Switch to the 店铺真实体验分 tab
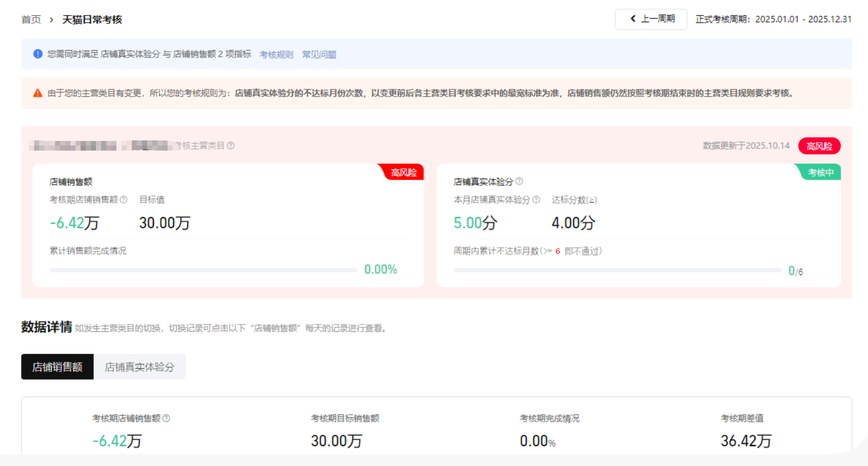 140,367
